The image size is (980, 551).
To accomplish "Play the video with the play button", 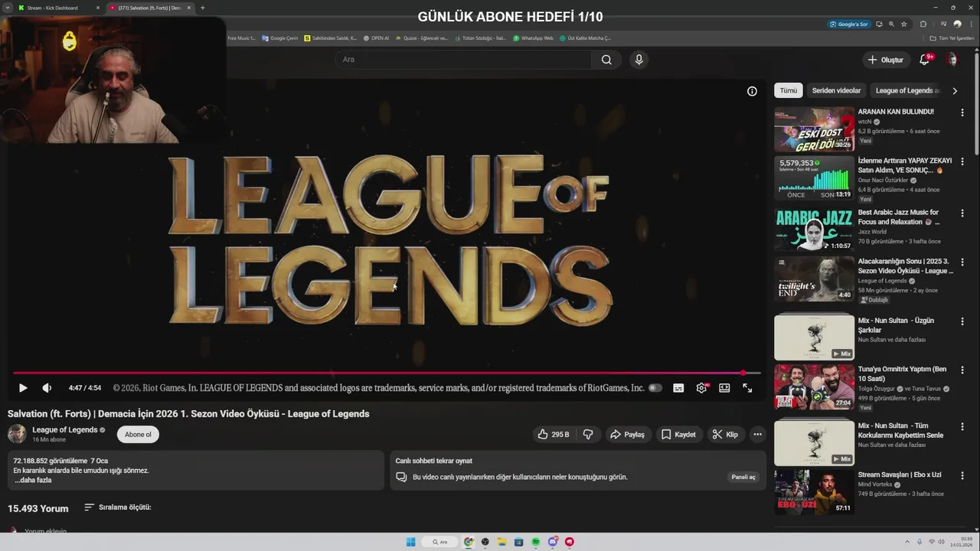I will (22, 388).
